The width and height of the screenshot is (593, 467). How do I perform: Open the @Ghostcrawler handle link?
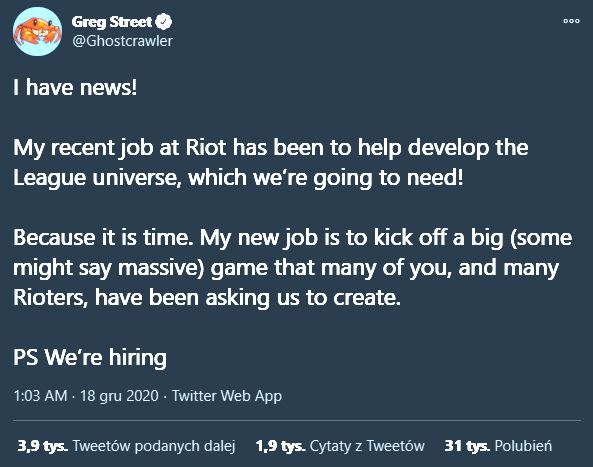[x=122, y=41]
